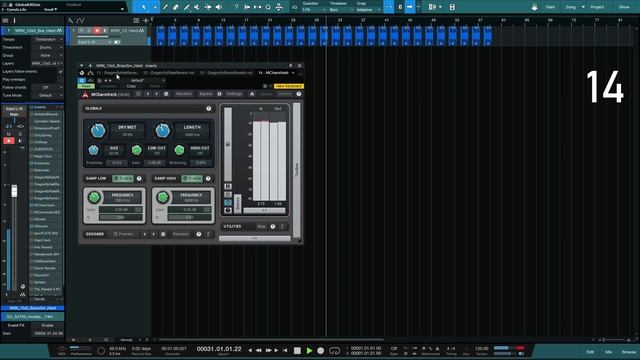The width and height of the screenshot is (640, 360).
Task: Open the DAMP LOW help question mark
Action: [x=139, y=178]
